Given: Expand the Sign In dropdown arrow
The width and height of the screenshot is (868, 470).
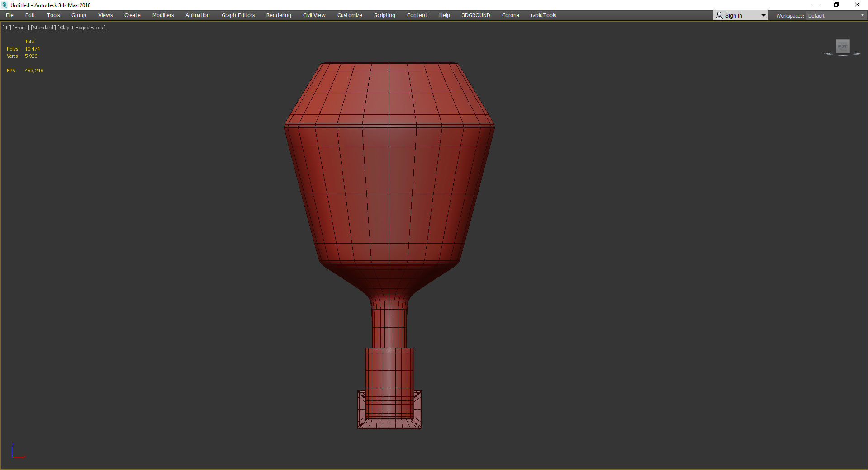Looking at the screenshot, I should pos(764,16).
